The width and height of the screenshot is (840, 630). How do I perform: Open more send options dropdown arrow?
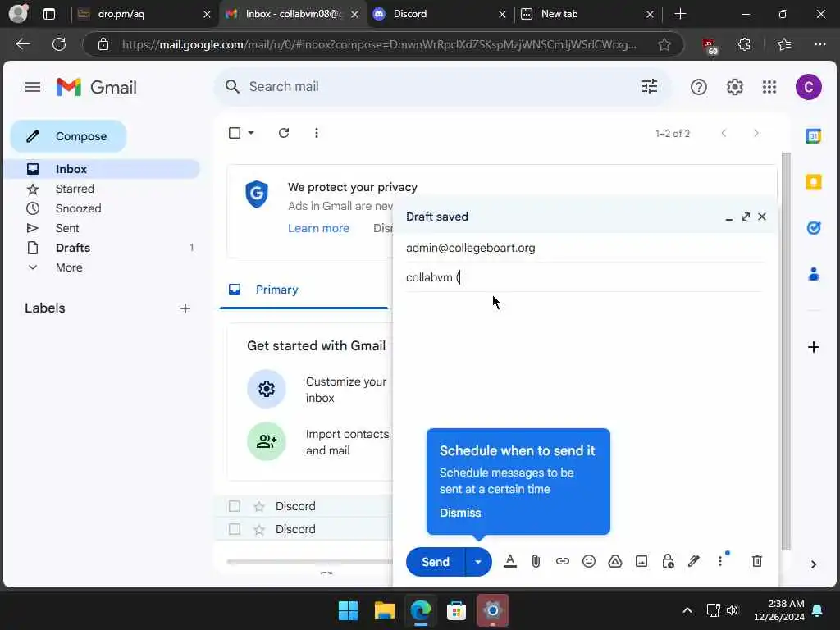tap(478, 561)
